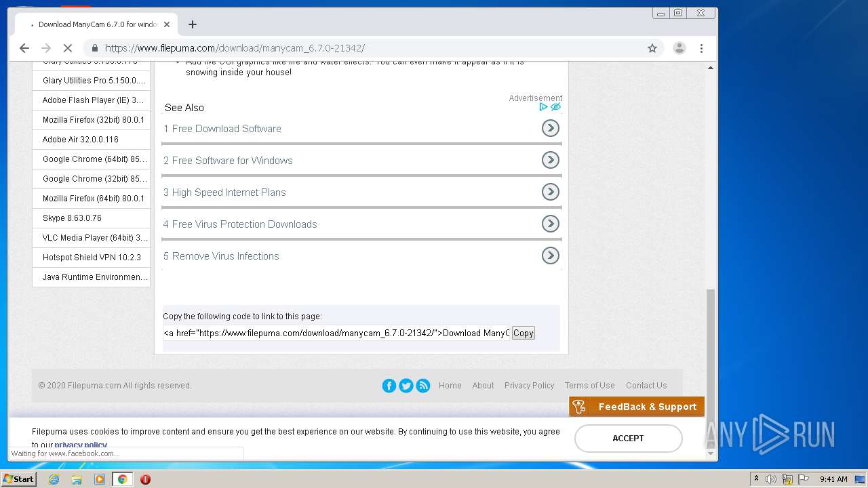Click the browser forward arrow
Screen dimensions: 868x488
(x=46, y=48)
